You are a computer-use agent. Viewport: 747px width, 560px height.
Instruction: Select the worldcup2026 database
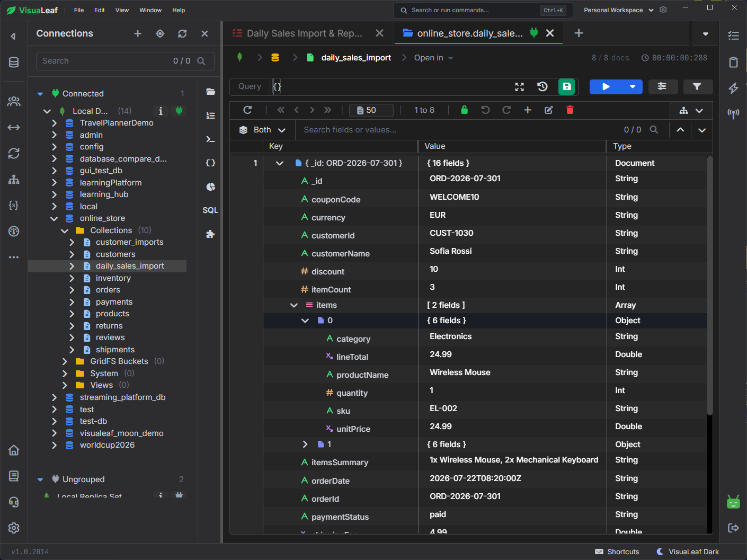pos(107,445)
